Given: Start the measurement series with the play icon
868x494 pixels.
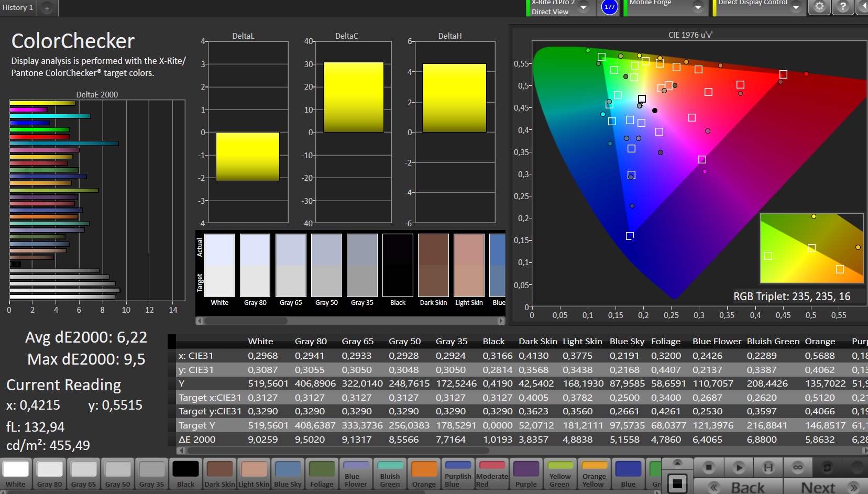Looking at the screenshot, I should tap(739, 467).
